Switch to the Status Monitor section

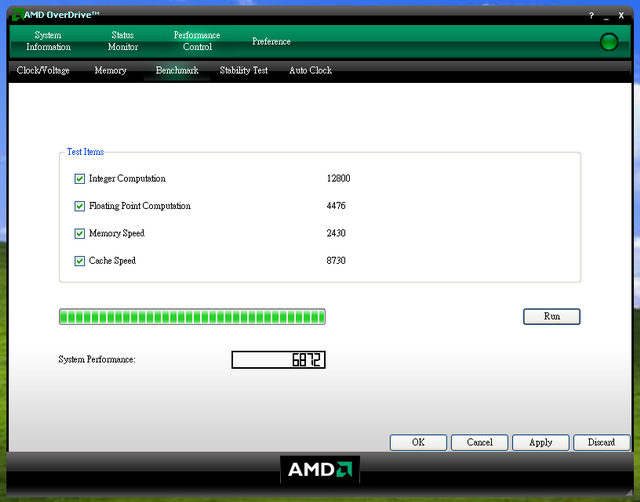click(x=123, y=41)
